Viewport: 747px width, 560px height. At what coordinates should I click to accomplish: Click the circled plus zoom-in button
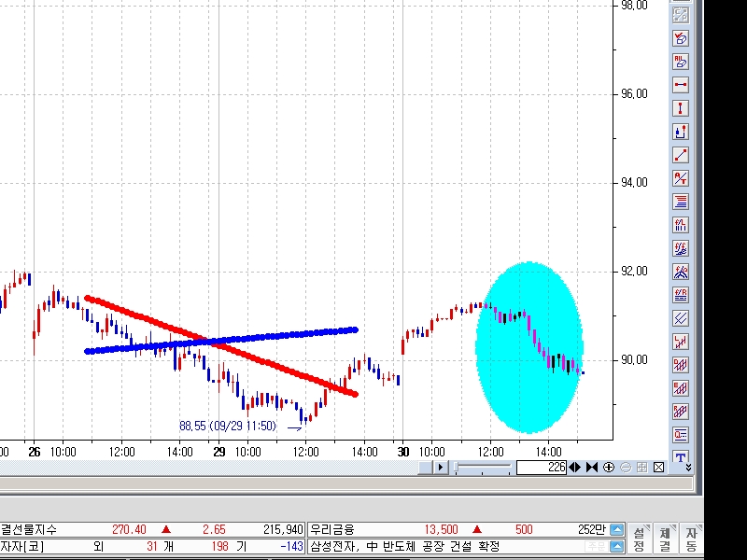coord(608,467)
